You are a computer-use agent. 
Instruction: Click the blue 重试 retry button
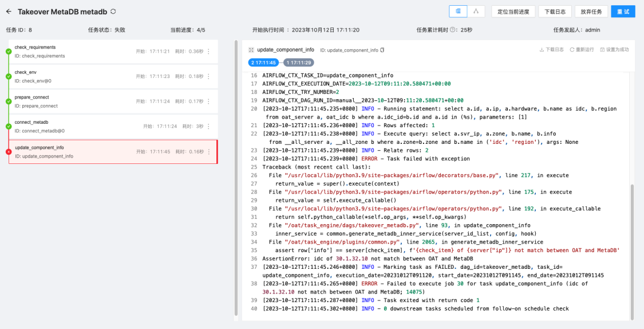tap(622, 11)
